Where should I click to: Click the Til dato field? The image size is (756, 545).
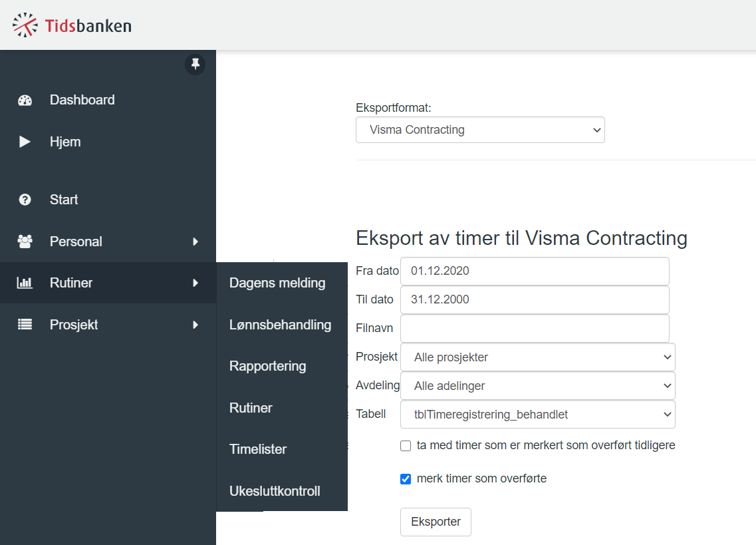[535, 299]
